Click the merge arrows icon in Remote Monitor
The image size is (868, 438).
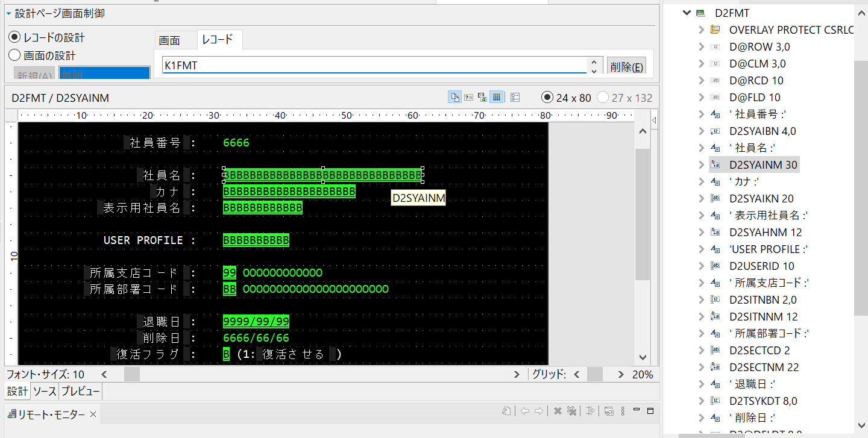pyautogui.click(x=591, y=411)
